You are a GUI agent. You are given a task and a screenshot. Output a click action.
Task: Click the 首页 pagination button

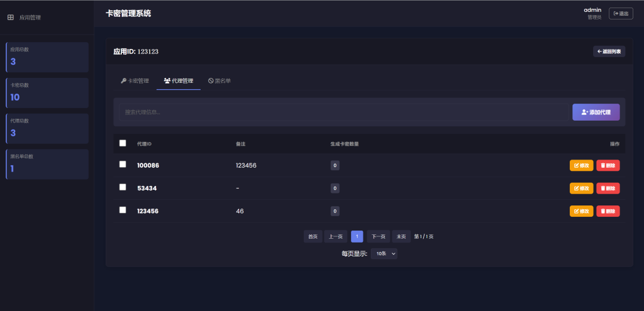click(313, 236)
